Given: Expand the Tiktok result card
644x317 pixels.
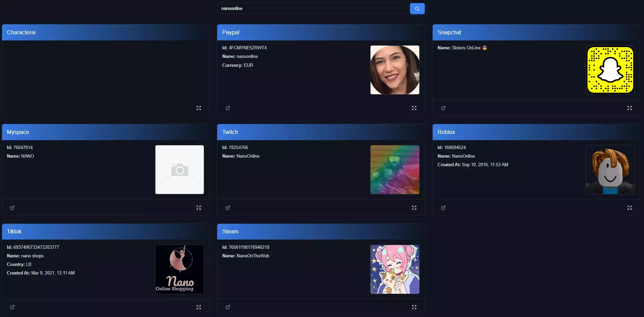Looking at the screenshot, I should [x=199, y=307].
